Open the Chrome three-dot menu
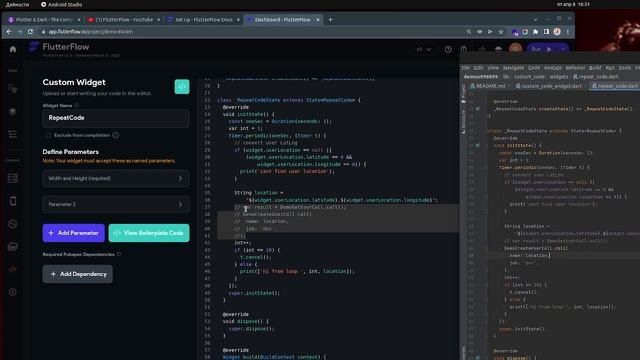This screenshot has height=360, width=640. click(x=568, y=31)
